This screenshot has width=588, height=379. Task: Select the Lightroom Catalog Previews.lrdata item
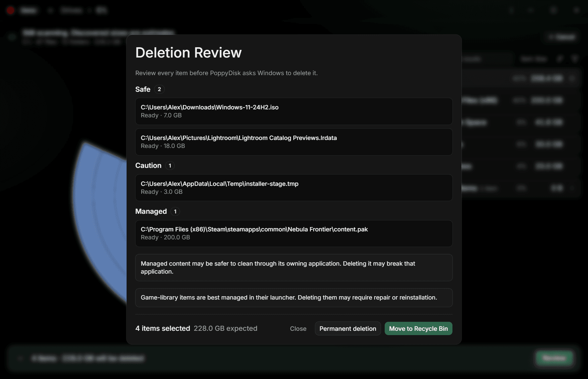pyautogui.click(x=294, y=142)
